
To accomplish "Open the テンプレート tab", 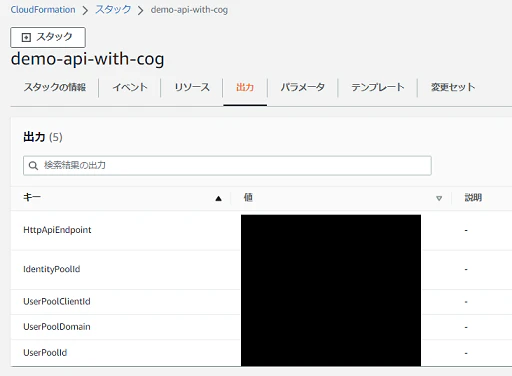I will pos(378,87).
